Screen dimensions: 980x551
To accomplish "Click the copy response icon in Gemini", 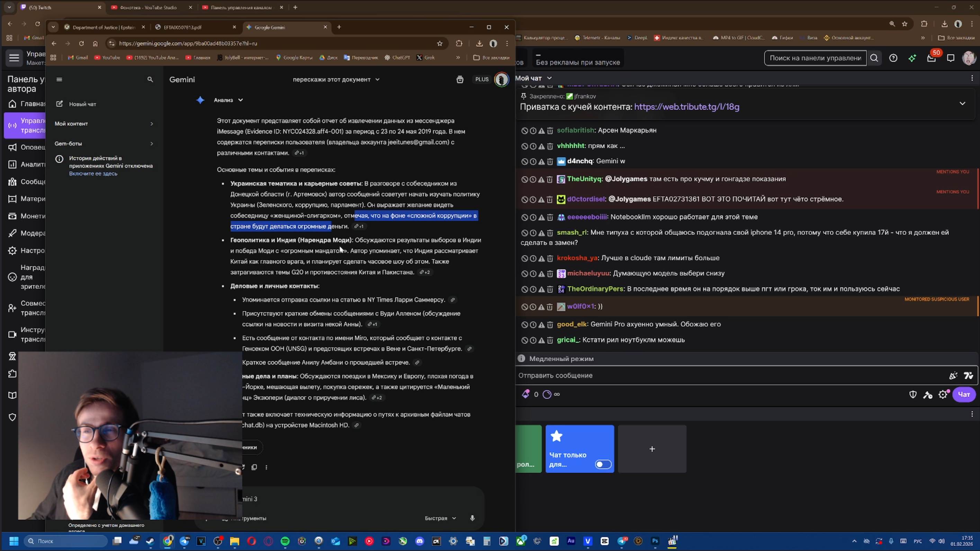I will click(x=254, y=467).
